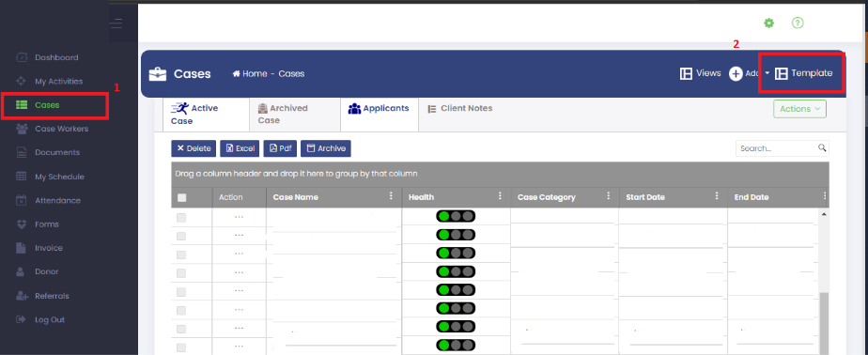The width and height of the screenshot is (868, 355).
Task: Tick the second case row checkbox
Action: [x=181, y=237]
